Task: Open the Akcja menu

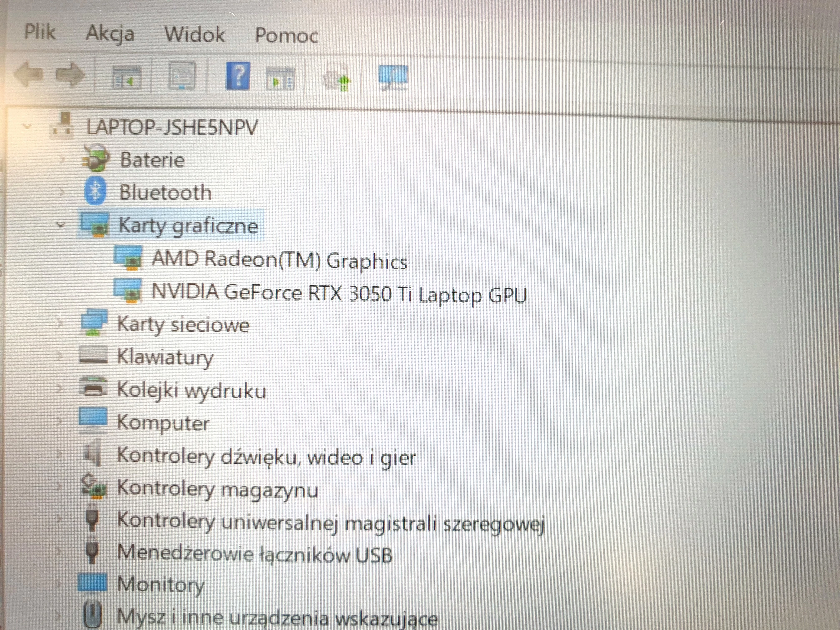Action: tap(110, 34)
